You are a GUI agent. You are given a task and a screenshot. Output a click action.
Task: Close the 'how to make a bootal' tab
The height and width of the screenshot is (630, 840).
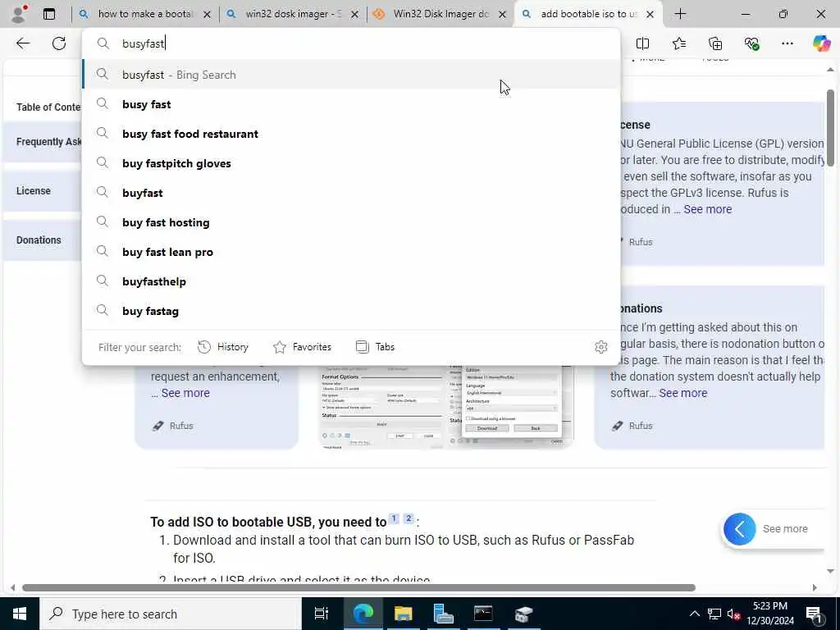pyautogui.click(x=207, y=15)
